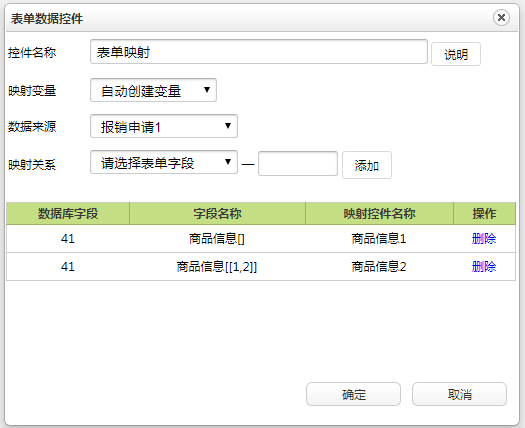Confirm with the 确定 button
Viewport: 525px width, 428px height.
point(353,394)
